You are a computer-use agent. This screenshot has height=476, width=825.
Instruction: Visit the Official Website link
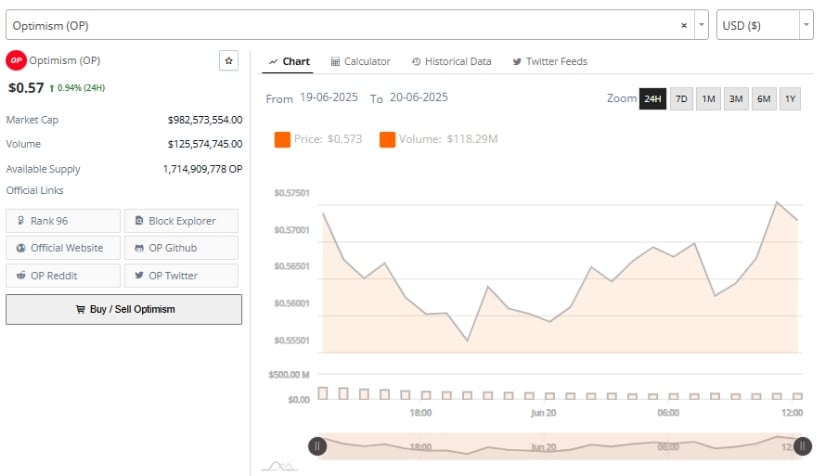63,248
